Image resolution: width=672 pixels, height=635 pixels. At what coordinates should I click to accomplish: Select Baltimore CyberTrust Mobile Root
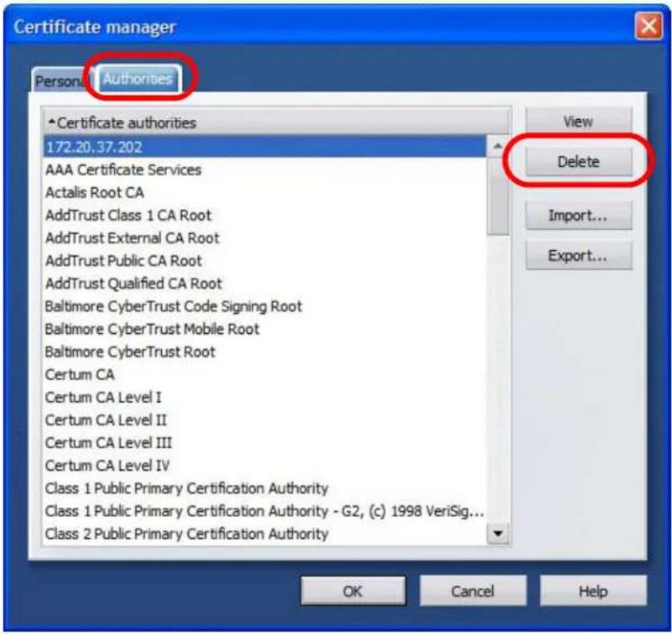(265, 329)
